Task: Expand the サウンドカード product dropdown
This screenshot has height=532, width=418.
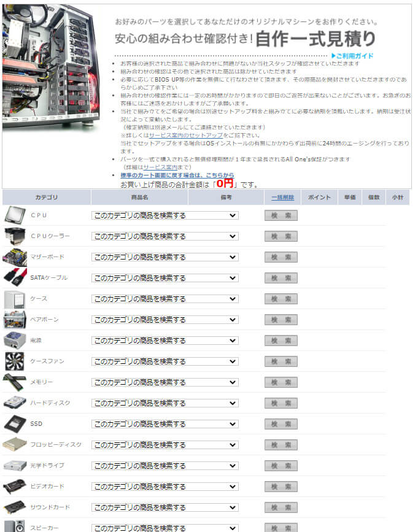Action: click(x=164, y=507)
